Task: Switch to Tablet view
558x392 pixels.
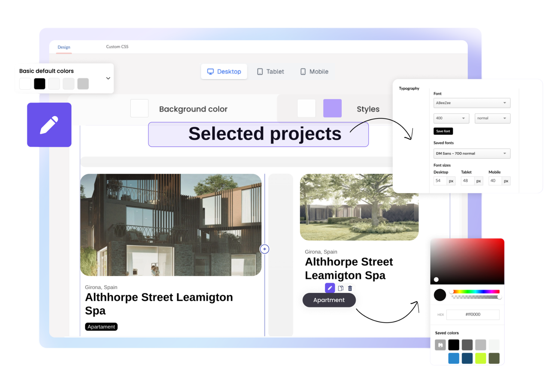Action: click(270, 72)
